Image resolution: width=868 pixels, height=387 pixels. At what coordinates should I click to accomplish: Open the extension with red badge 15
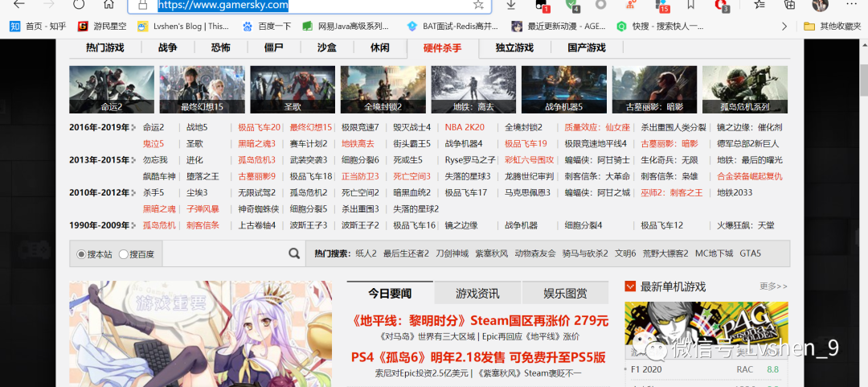[661, 5]
